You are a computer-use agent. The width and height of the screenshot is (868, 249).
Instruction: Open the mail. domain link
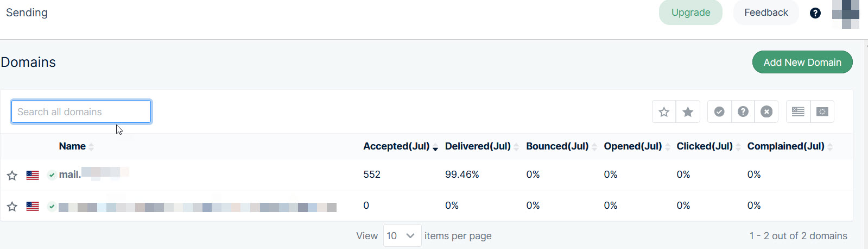(x=69, y=175)
